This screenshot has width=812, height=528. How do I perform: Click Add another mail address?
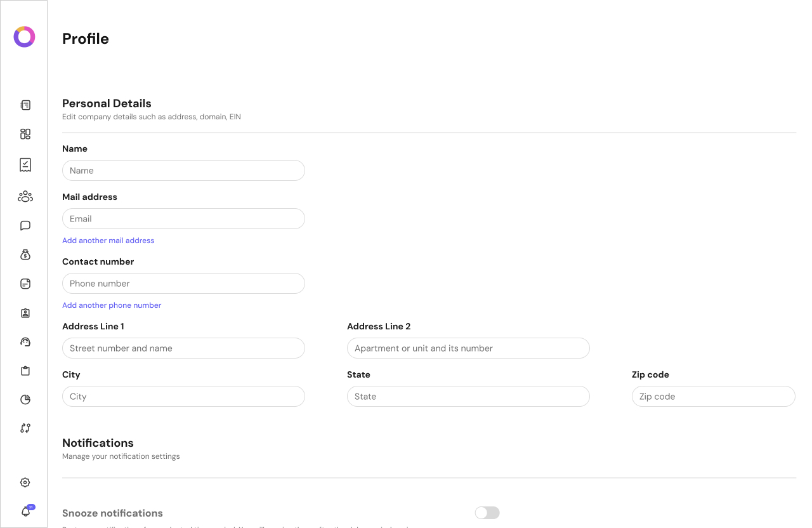tap(108, 240)
